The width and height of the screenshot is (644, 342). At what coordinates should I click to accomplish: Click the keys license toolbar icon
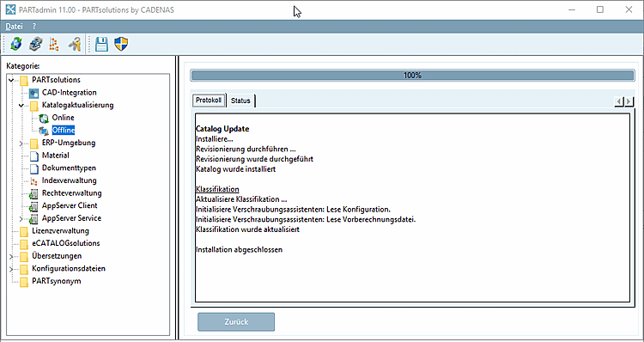click(75, 44)
